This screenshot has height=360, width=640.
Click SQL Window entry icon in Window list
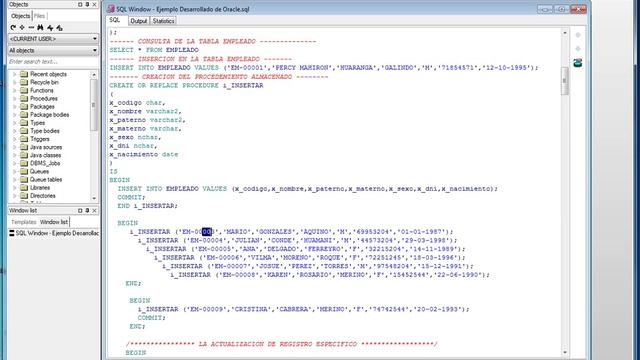pos(12,233)
